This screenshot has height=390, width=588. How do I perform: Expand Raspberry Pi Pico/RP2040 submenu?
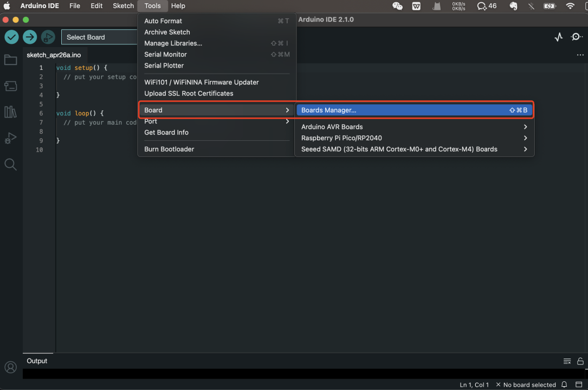click(415, 138)
